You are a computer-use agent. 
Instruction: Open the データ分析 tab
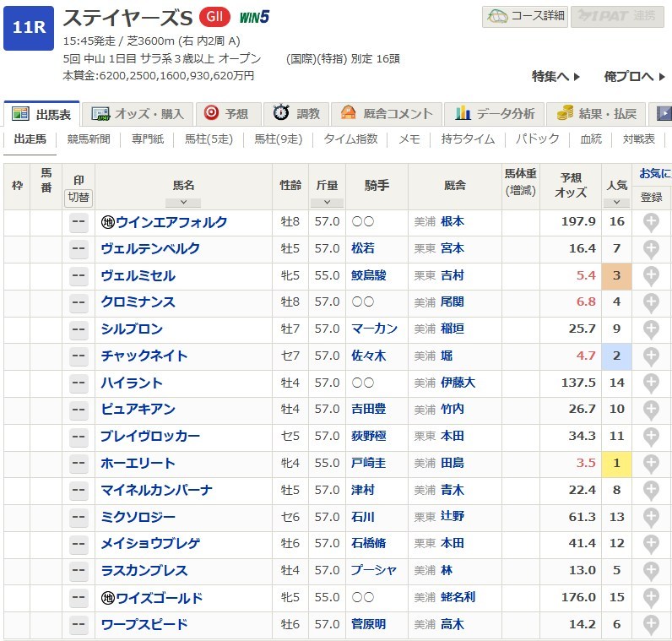point(496,113)
